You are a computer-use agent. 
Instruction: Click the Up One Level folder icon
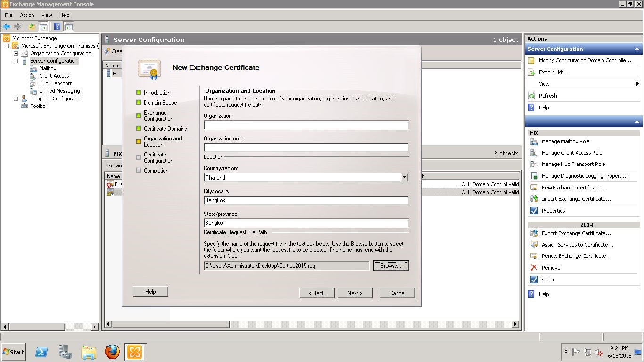32,26
